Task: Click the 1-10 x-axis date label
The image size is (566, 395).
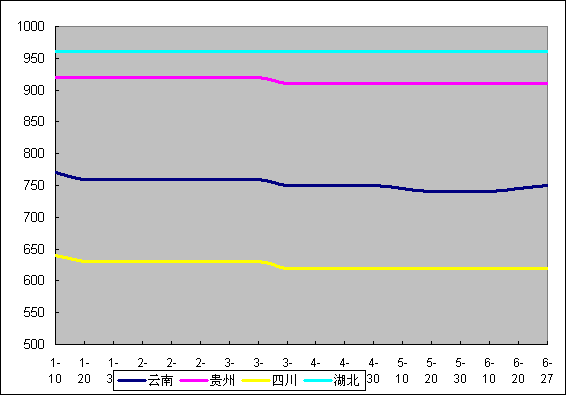Action: coord(55,371)
